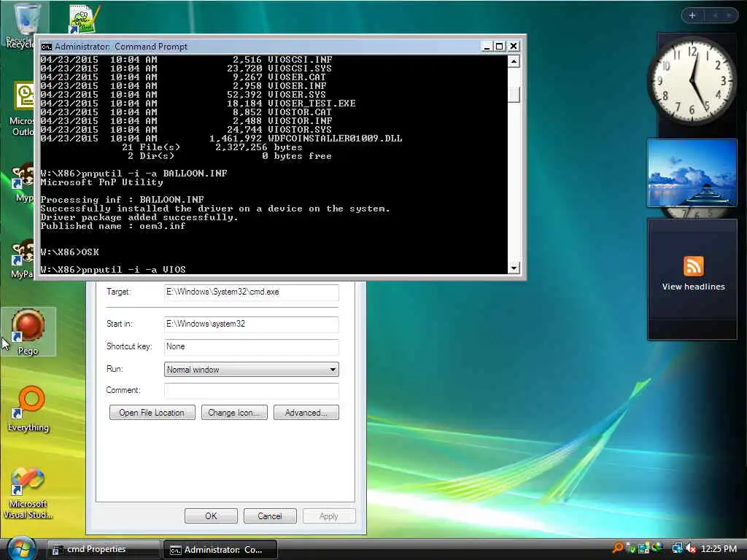The image size is (747, 560).
Task: Click the Advanced button
Action: click(306, 413)
